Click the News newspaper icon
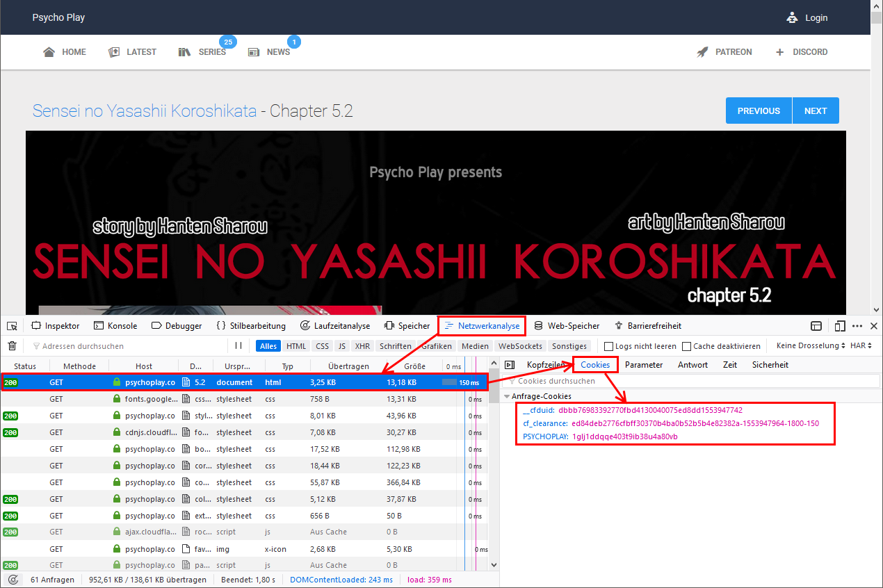 click(x=254, y=52)
